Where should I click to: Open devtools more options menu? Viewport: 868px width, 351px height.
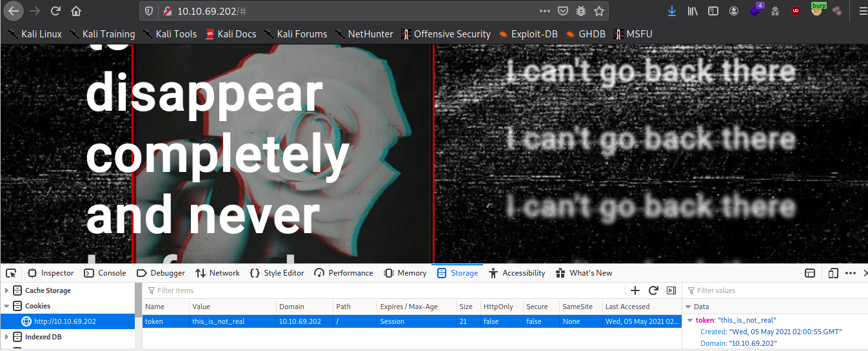pyautogui.click(x=850, y=273)
